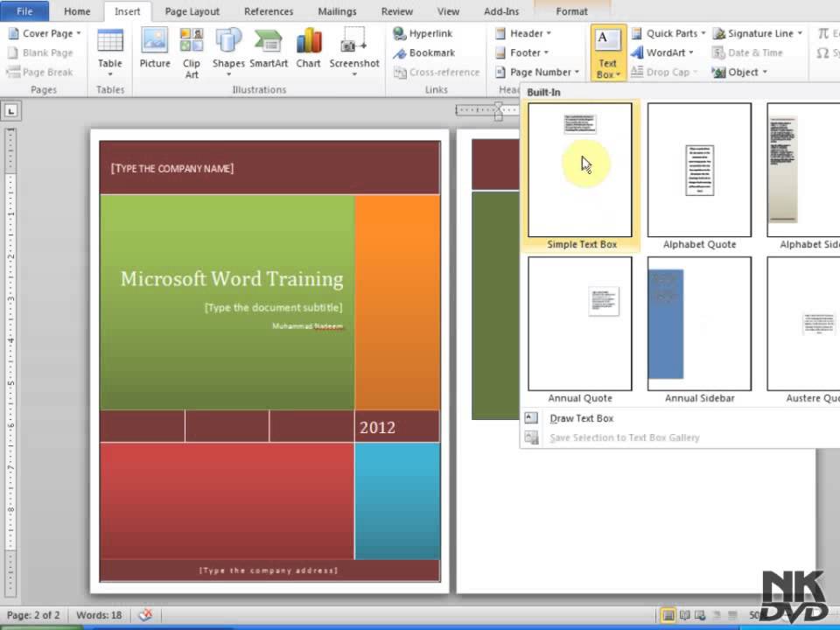Image resolution: width=840 pixels, height=630 pixels.
Task: Open the Cover Page gallery
Action: click(45, 33)
